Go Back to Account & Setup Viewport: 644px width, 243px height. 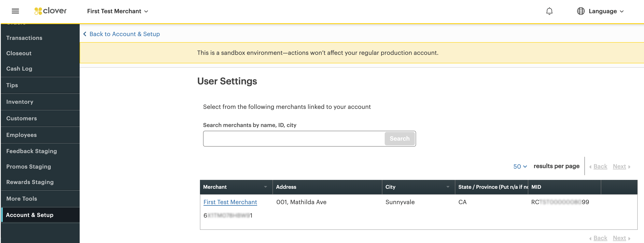(x=124, y=34)
